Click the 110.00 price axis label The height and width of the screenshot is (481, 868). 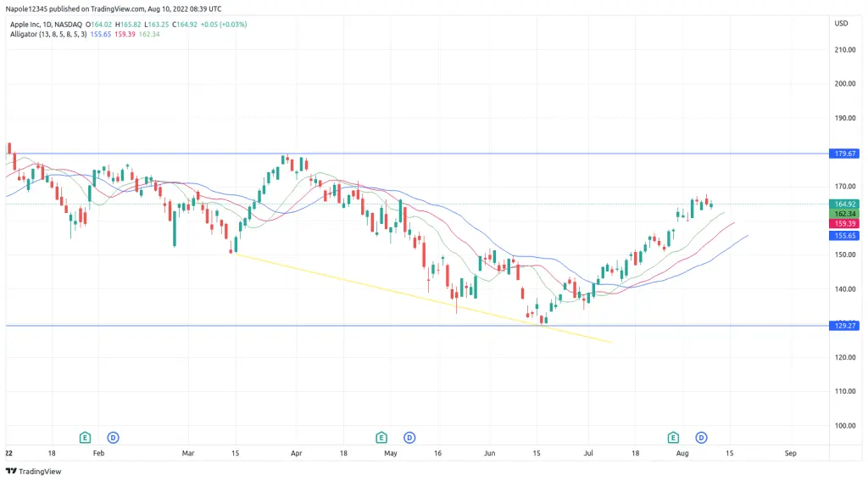click(845, 391)
